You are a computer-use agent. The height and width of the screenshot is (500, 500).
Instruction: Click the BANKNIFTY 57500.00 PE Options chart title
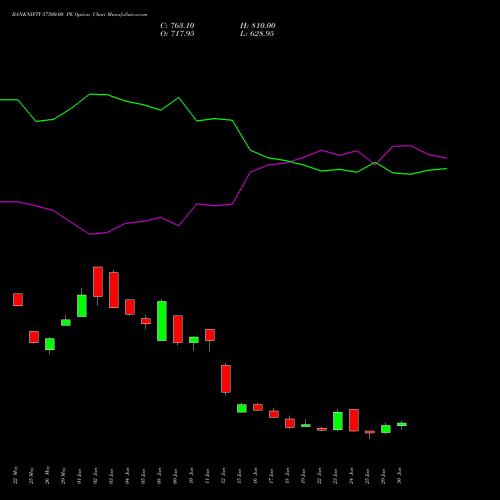pyautogui.click(x=79, y=15)
